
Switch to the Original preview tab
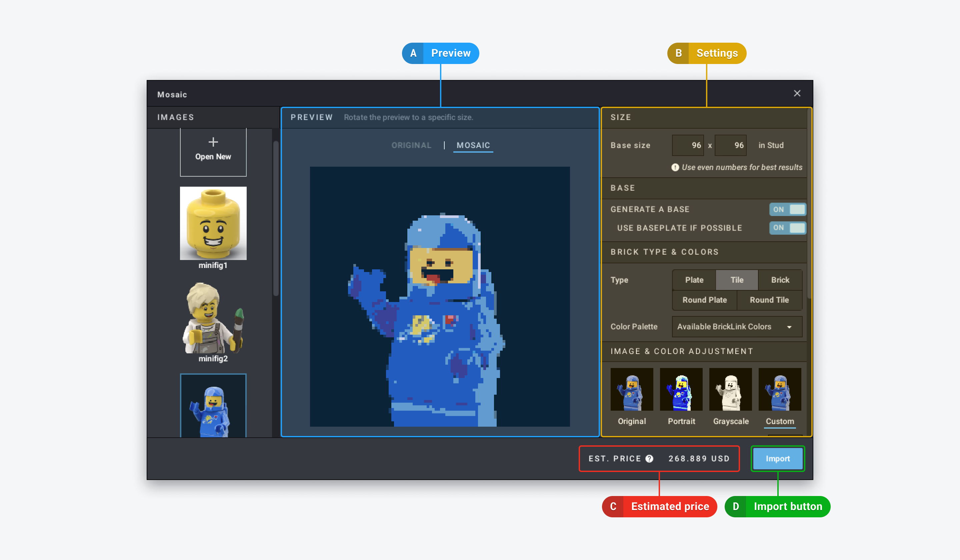(x=411, y=145)
